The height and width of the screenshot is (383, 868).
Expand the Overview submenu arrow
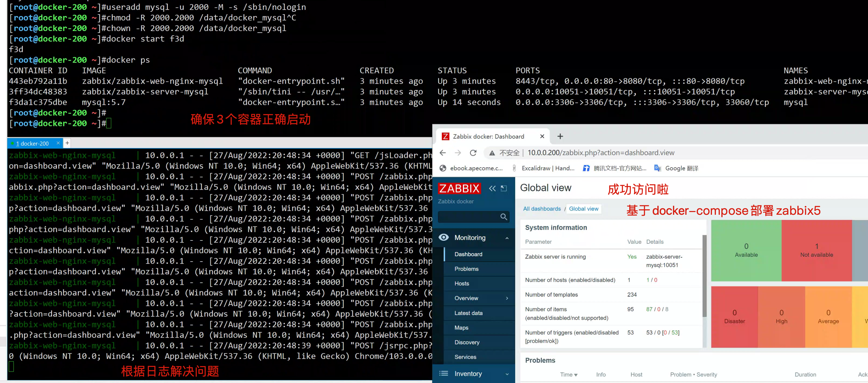(507, 298)
